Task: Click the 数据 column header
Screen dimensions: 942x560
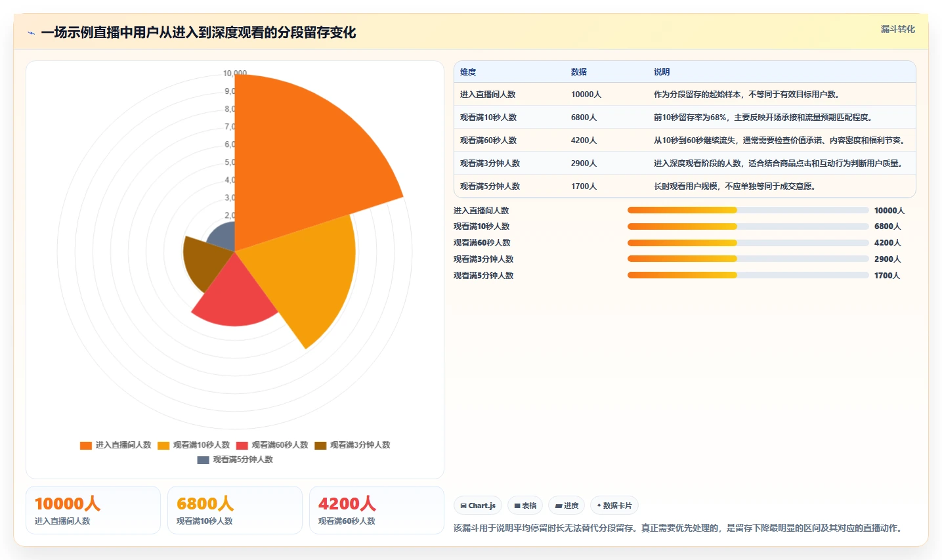Action: (x=579, y=72)
